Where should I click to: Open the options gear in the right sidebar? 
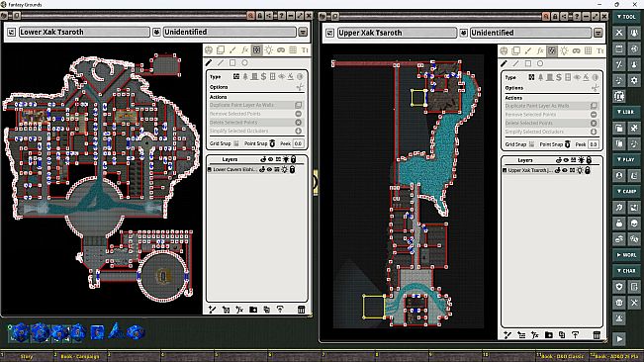click(x=634, y=80)
